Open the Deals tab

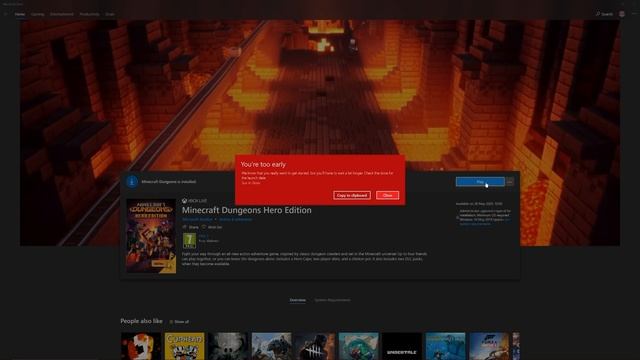[110, 14]
